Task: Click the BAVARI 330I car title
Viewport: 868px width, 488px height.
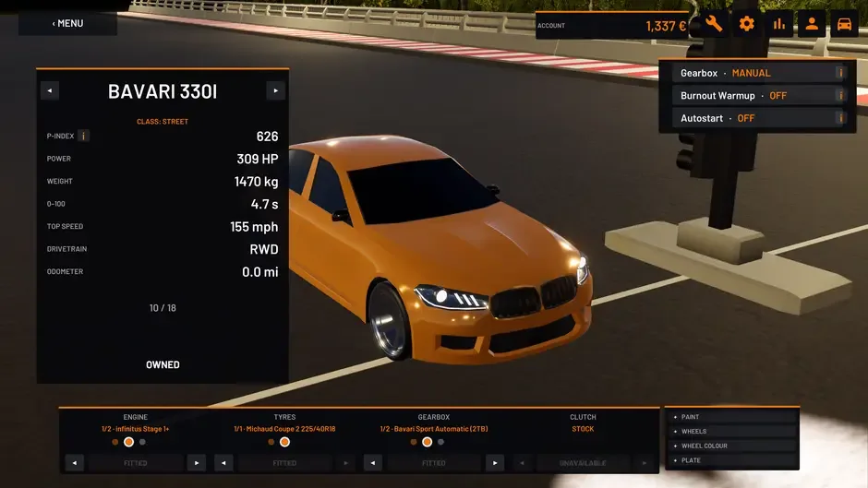Action: coord(163,92)
